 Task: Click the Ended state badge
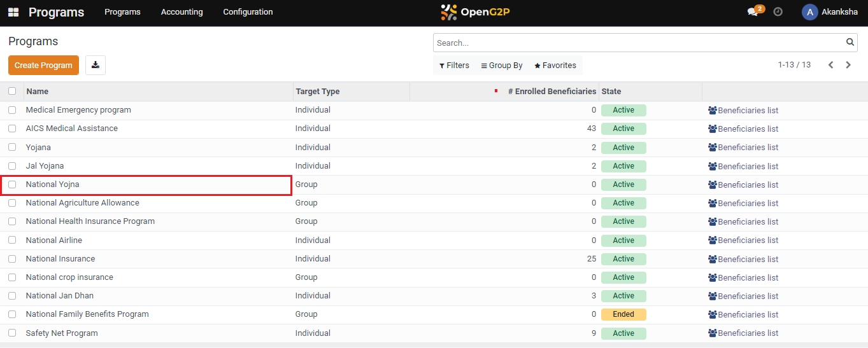coord(623,314)
